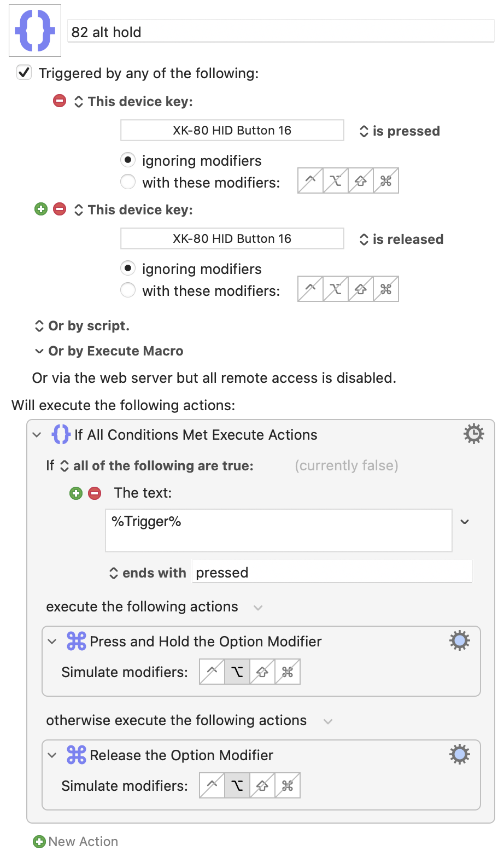
Task: Select with these modifiers for pressed trigger
Action: click(x=128, y=182)
